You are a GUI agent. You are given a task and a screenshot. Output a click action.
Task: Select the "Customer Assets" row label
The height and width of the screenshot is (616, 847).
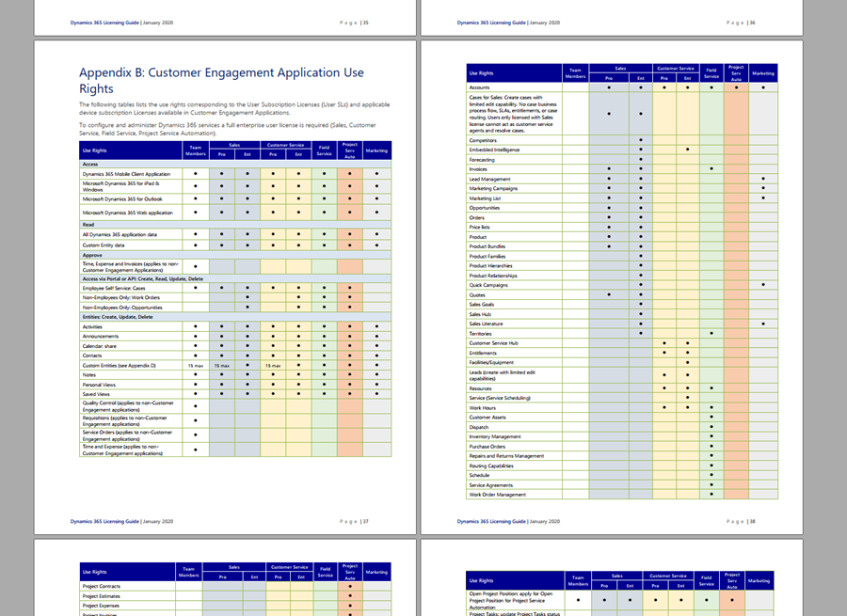click(x=487, y=418)
